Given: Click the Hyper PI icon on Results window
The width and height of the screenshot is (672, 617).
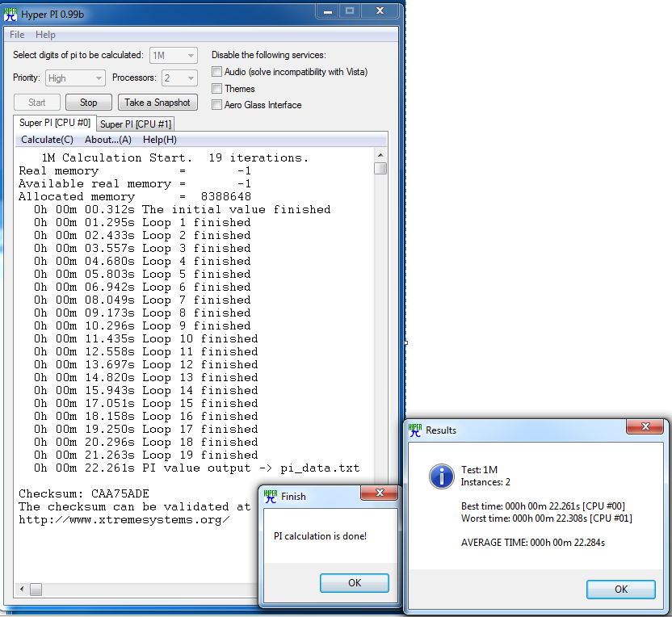Looking at the screenshot, I should click(x=414, y=429).
